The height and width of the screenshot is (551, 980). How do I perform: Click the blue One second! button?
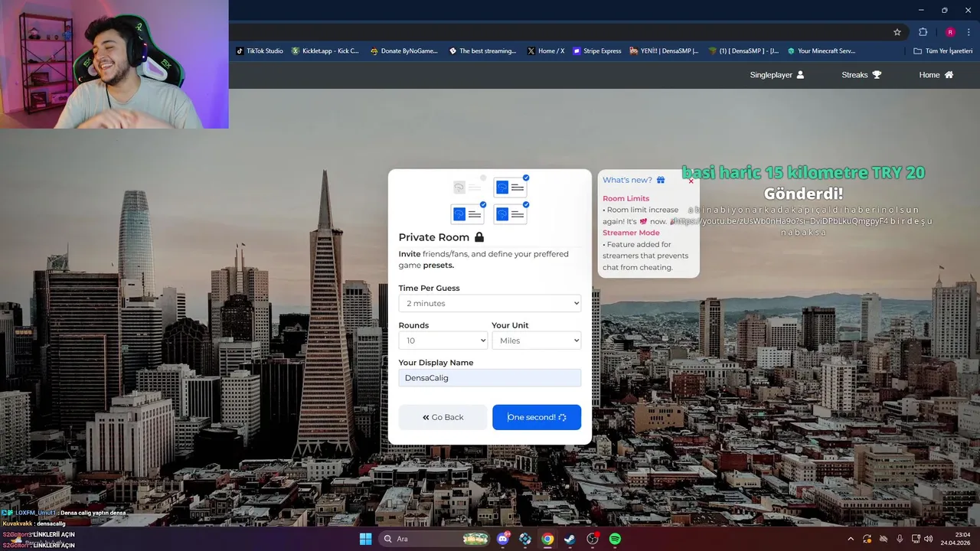click(x=537, y=417)
